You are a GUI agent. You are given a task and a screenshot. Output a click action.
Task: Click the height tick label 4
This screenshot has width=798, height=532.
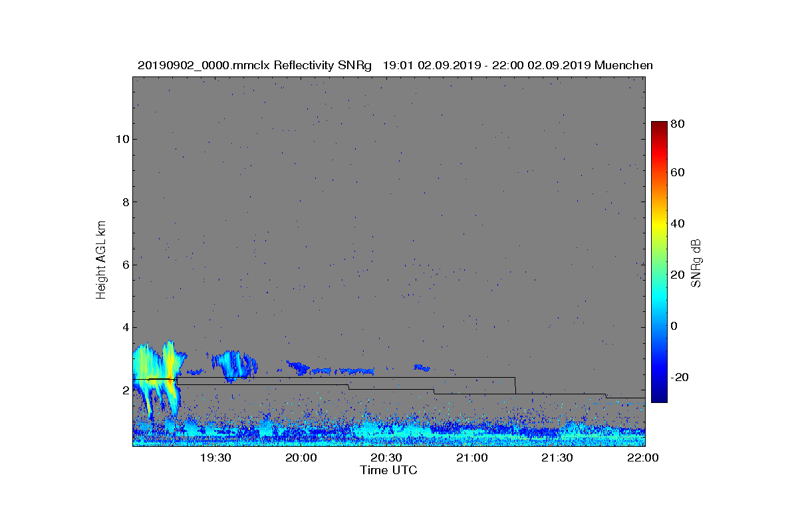point(124,327)
